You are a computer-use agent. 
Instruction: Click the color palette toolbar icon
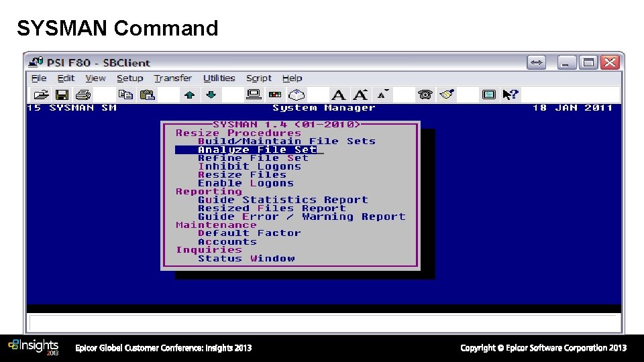tap(275, 95)
